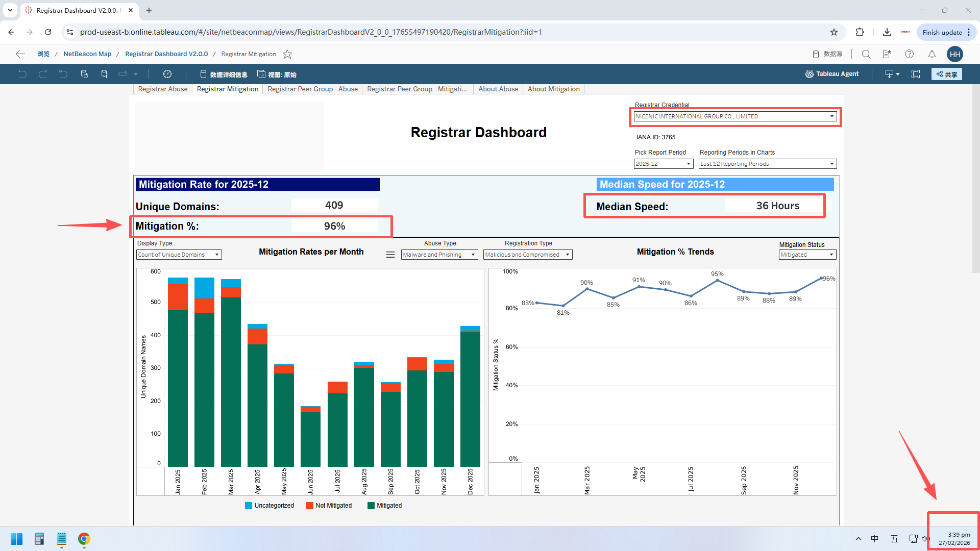
Task: Expand Pick Report Period dropdown
Action: pos(663,164)
